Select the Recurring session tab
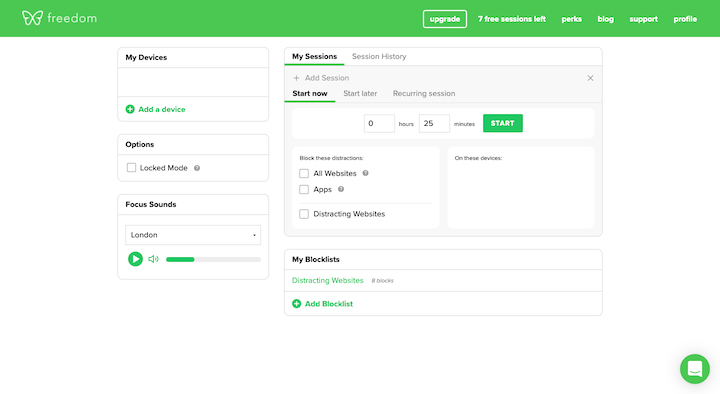 (x=424, y=93)
